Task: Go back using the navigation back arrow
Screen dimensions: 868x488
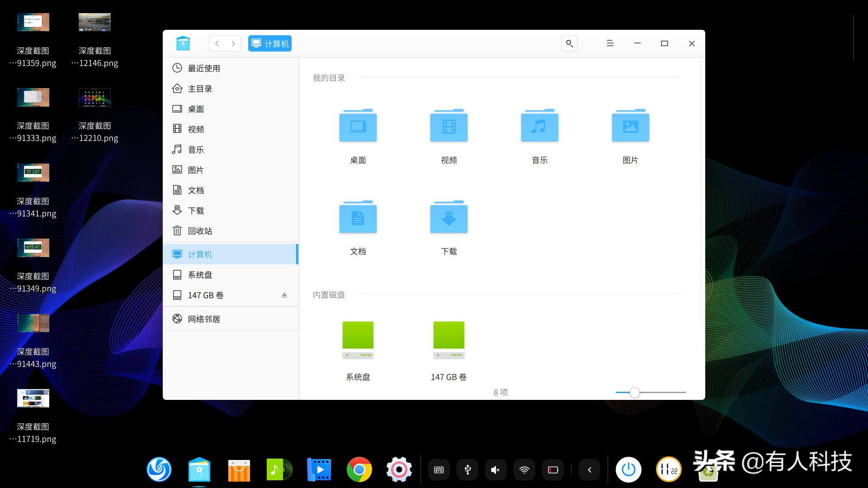Action: pos(217,43)
